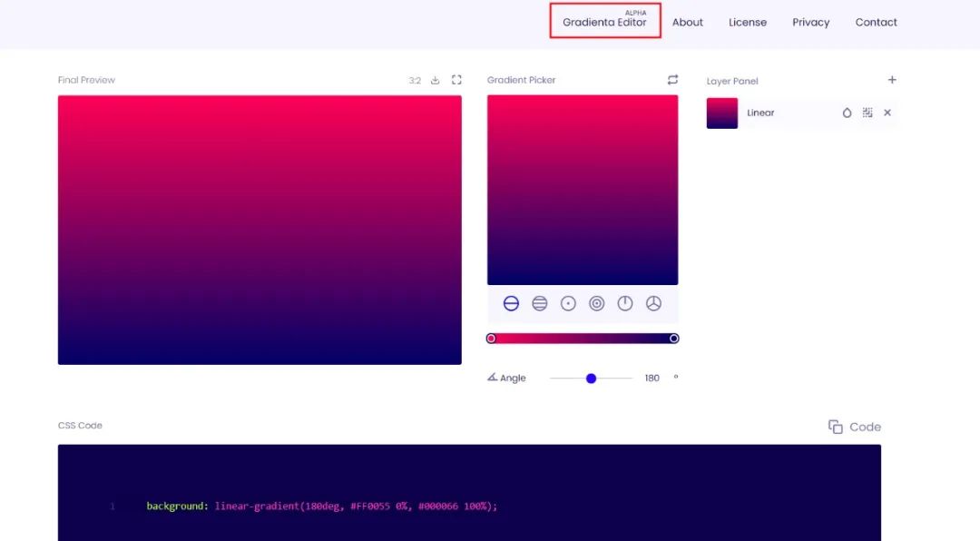Click the Angle slider handle

591,379
